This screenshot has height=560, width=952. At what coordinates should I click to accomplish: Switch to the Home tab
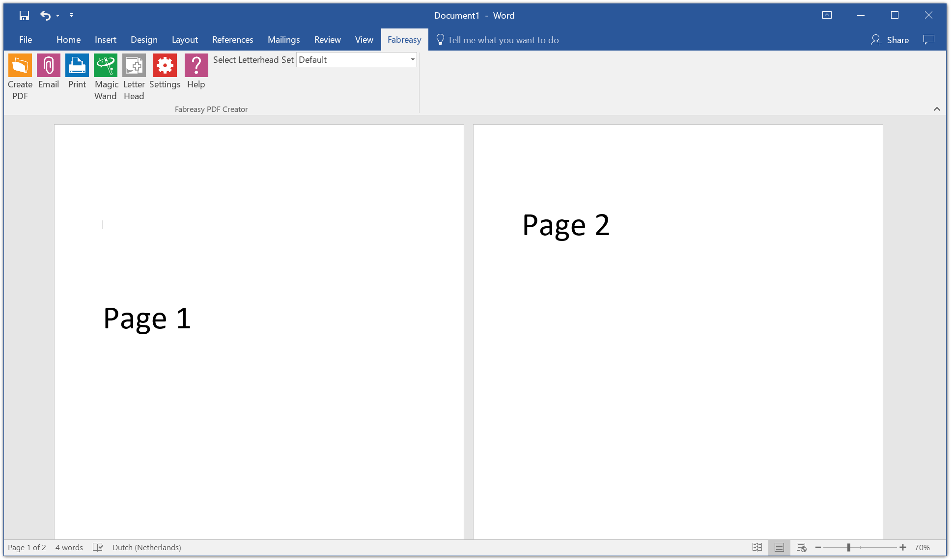click(x=68, y=40)
